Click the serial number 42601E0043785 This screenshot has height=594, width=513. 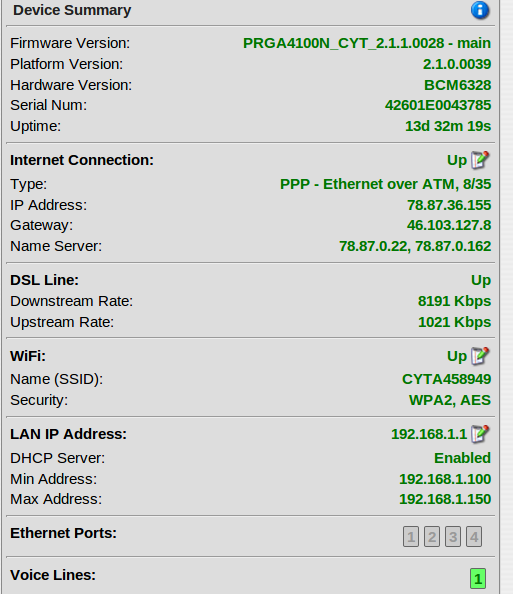point(438,105)
